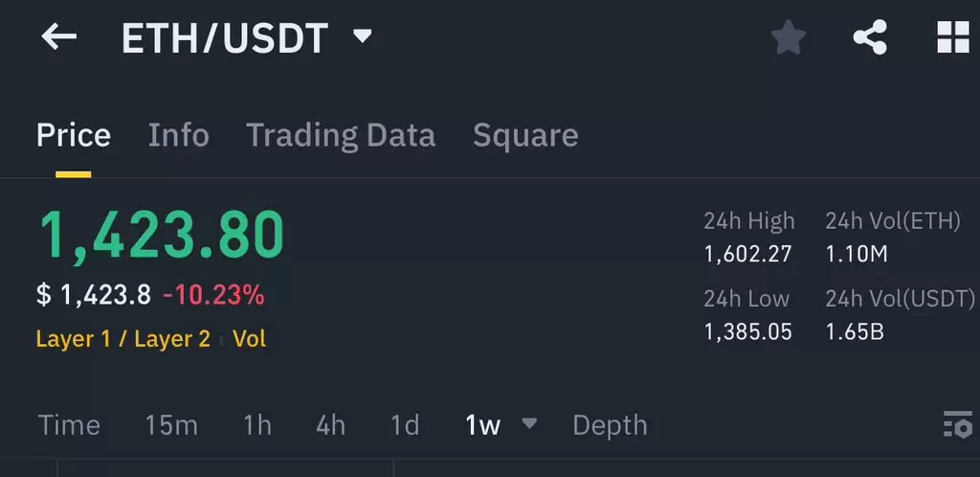Select the 15m chart interval

[171, 425]
